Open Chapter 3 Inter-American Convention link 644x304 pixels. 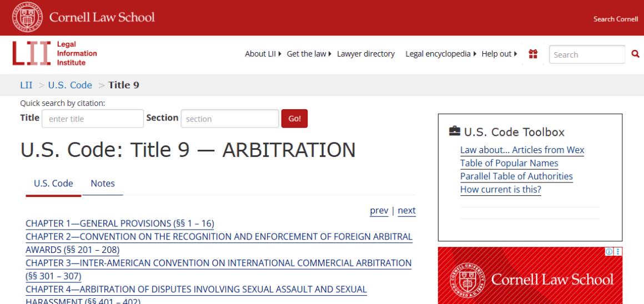tap(219, 268)
